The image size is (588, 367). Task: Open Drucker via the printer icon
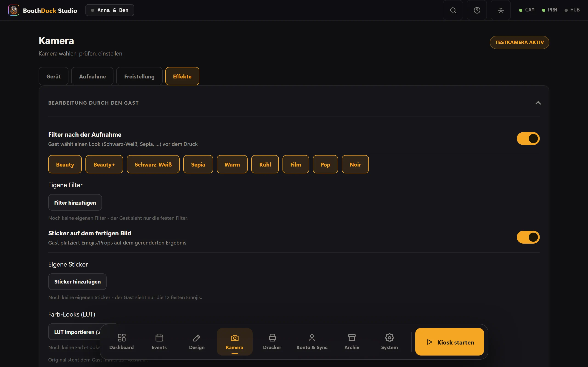(272, 337)
